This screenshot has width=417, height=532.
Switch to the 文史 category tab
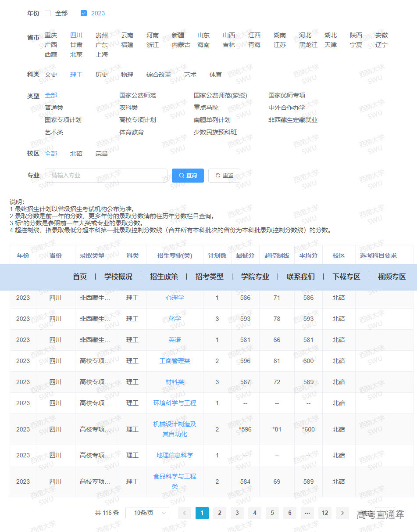point(51,75)
